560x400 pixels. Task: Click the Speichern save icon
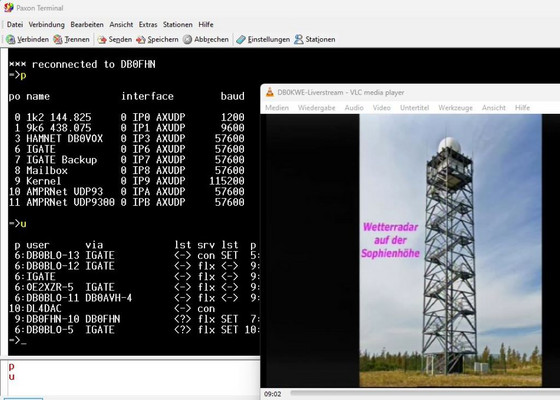pyautogui.click(x=141, y=40)
